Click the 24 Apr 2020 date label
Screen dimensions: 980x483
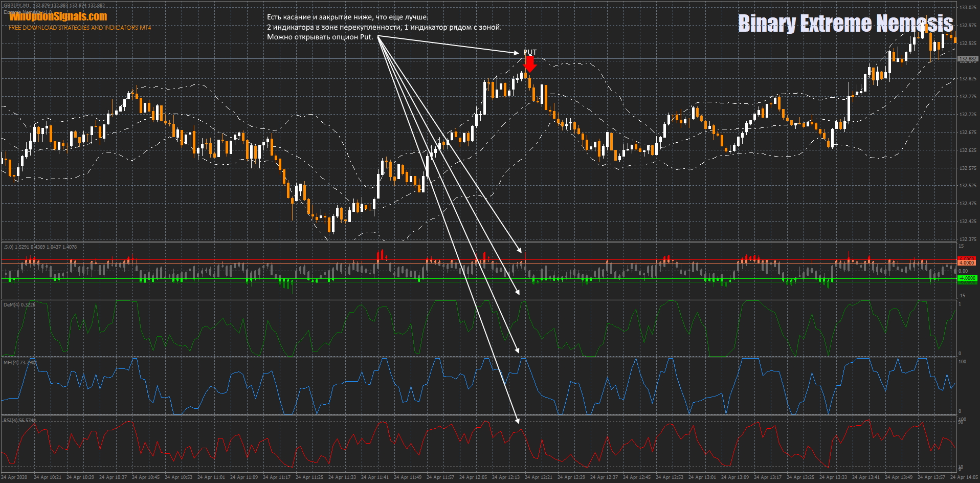point(15,477)
